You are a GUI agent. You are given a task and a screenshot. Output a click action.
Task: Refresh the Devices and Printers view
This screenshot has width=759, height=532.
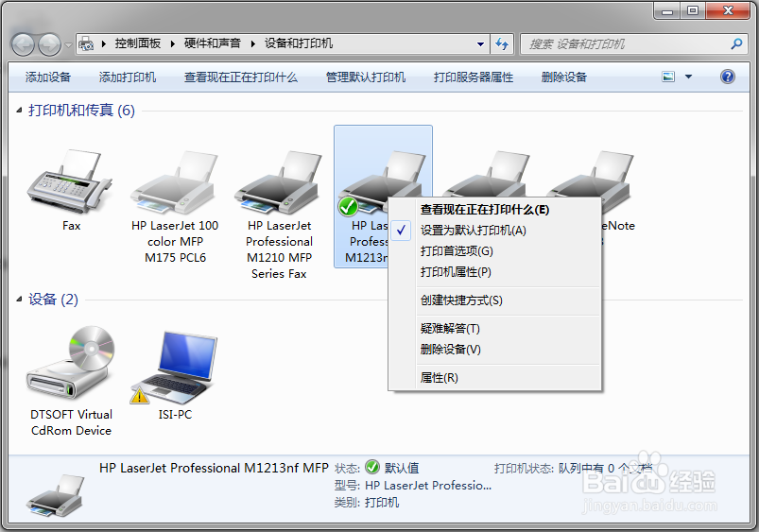502,44
